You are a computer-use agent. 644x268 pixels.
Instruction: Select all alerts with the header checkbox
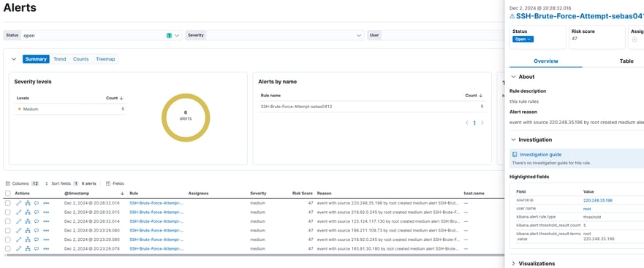coord(8,193)
